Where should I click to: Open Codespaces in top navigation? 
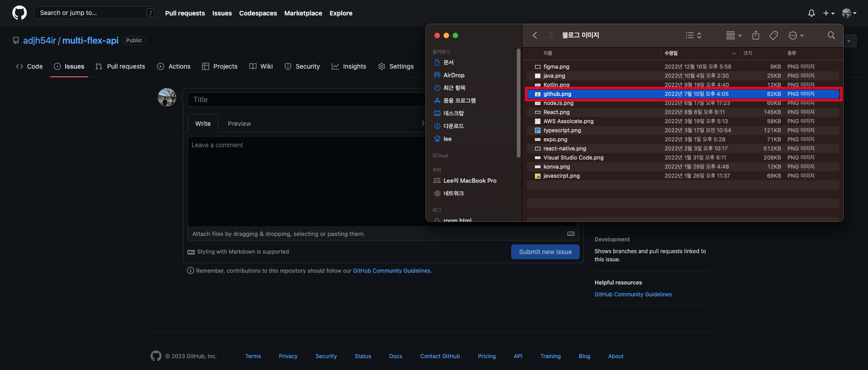coord(258,13)
